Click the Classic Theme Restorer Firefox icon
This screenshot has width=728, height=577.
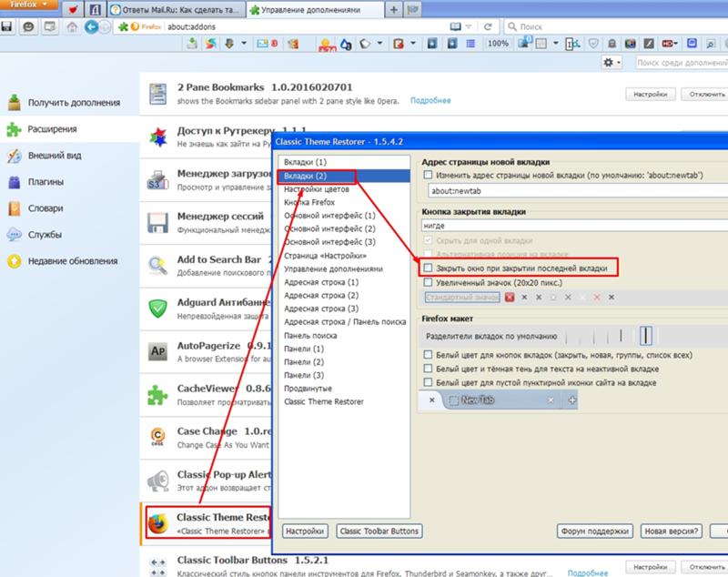pyautogui.click(x=157, y=524)
